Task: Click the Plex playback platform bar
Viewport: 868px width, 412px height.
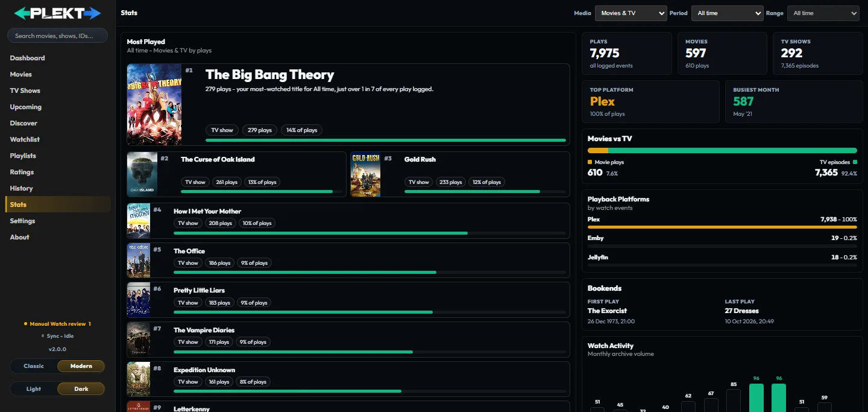Action: tap(722, 227)
